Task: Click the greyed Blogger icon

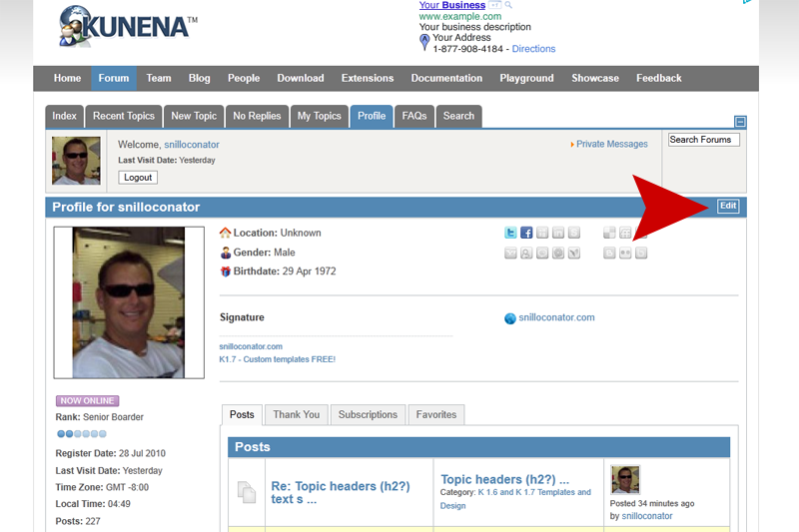Action: [x=609, y=253]
